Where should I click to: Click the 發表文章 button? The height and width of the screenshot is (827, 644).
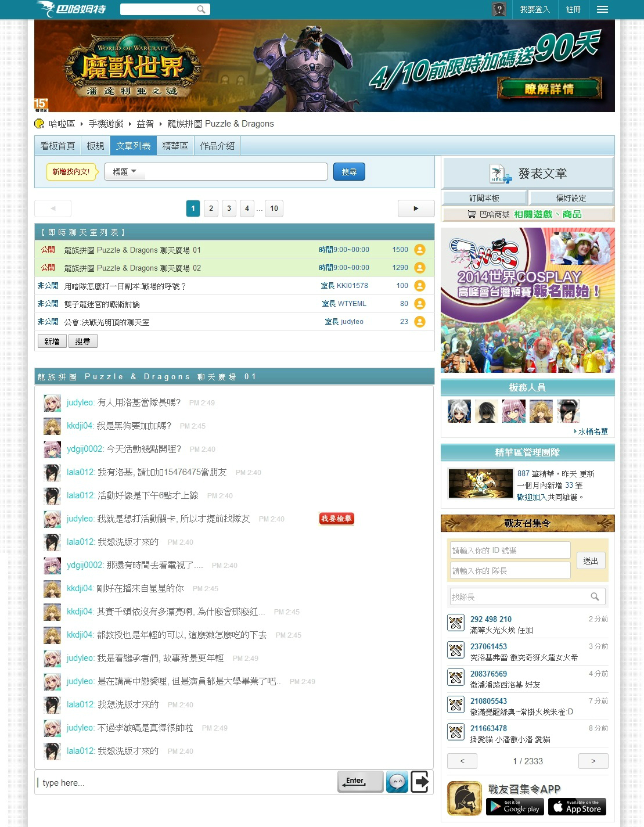click(528, 174)
